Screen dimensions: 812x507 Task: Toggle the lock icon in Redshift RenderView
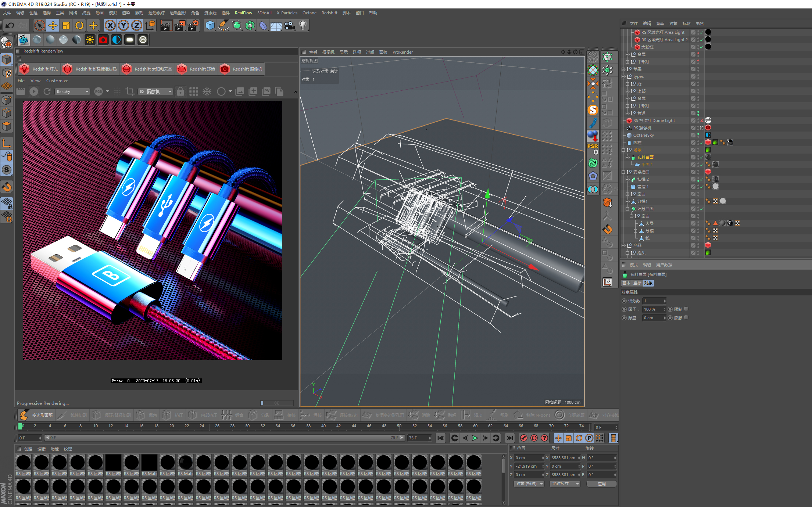click(180, 91)
